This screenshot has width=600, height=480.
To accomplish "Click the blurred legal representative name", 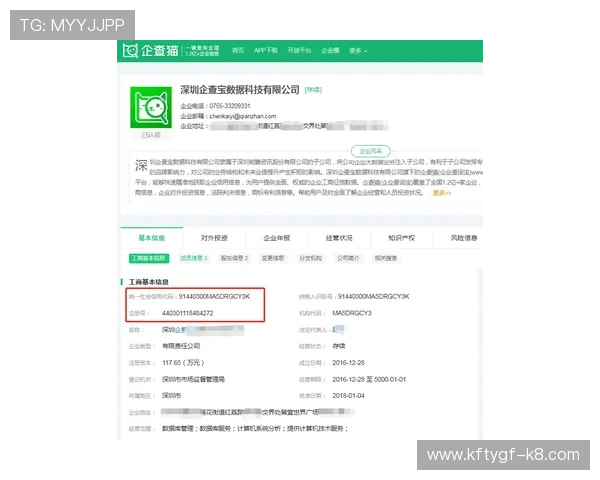I will tap(338, 330).
